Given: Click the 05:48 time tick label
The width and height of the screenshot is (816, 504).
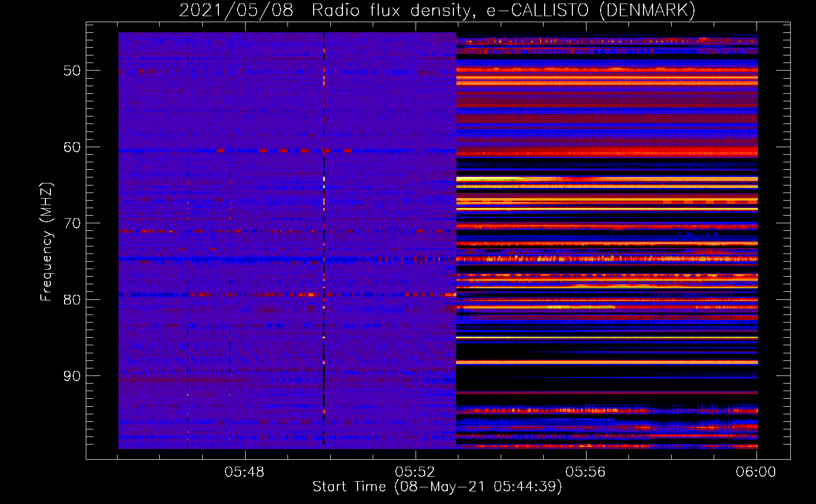Looking at the screenshot, I should [245, 472].
